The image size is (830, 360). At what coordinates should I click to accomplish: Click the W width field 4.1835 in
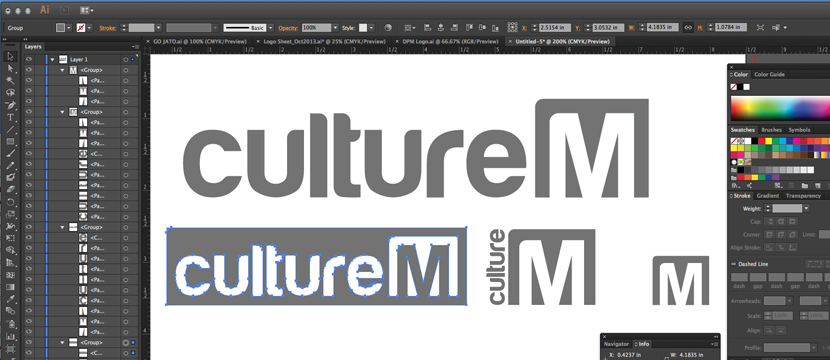click(662, 28)
